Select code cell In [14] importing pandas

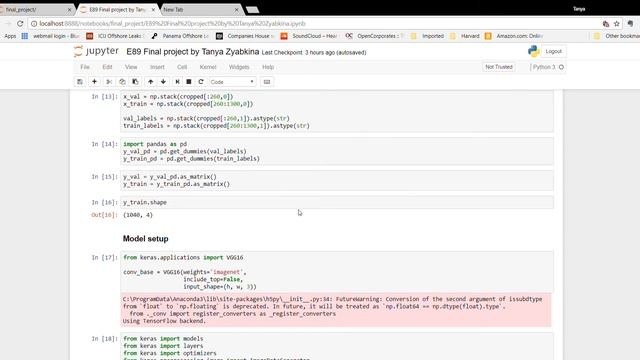337,151
